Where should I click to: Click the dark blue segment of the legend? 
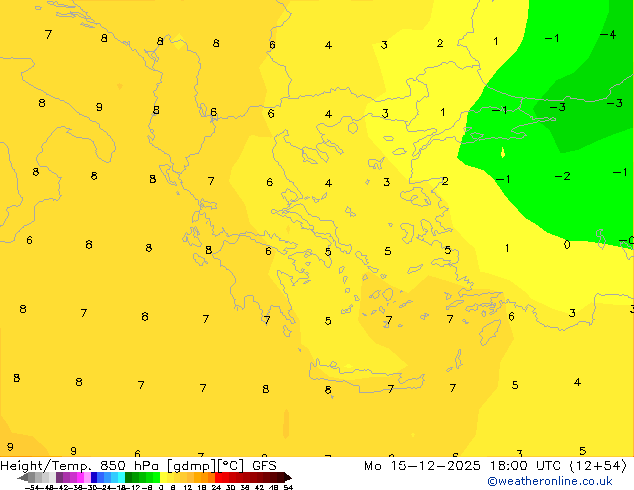(x=94, y=477)
